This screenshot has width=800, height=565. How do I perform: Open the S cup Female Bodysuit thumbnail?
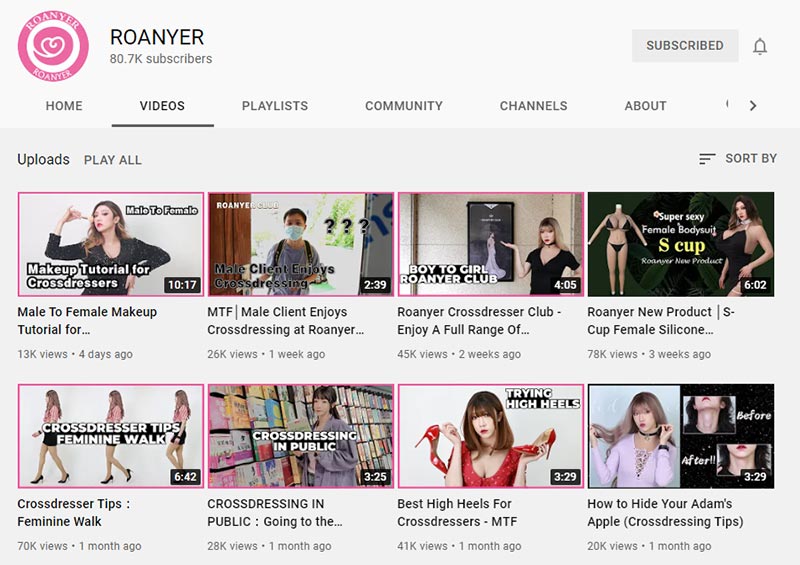click(x=680, y=244)
